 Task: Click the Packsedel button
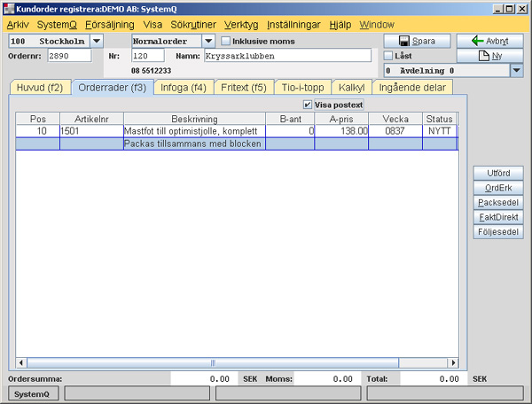coord(498,203)
